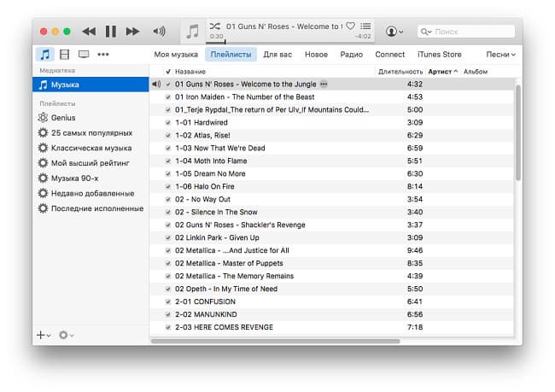
Task: Open Классическая музыка smart playlist
Action: (91, 148)
